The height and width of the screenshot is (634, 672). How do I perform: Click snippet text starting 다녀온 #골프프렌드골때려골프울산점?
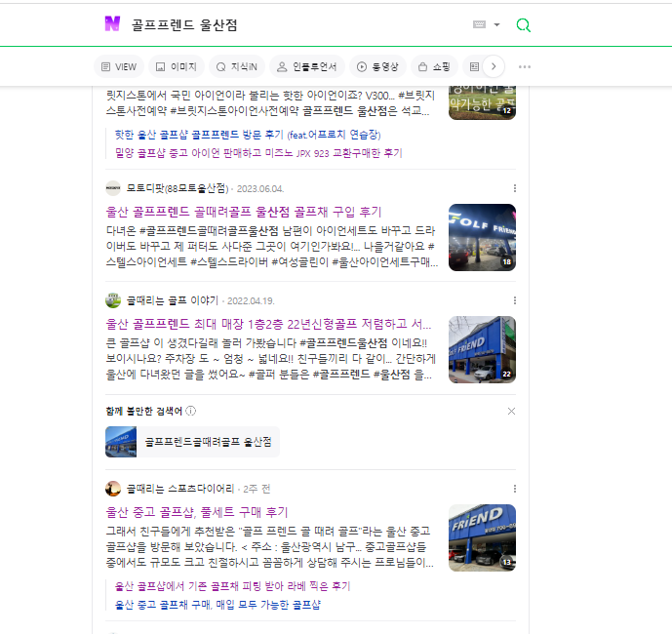click(x=272, y=247)
